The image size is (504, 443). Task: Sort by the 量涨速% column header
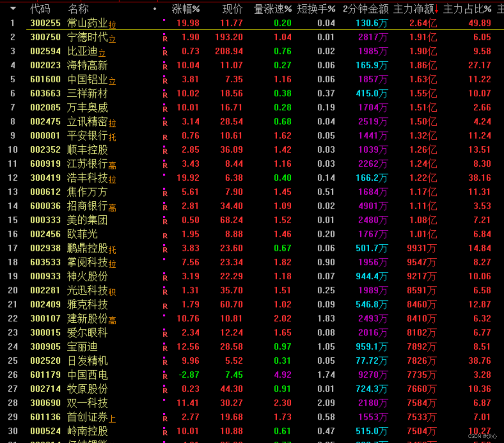coord(272,9)
